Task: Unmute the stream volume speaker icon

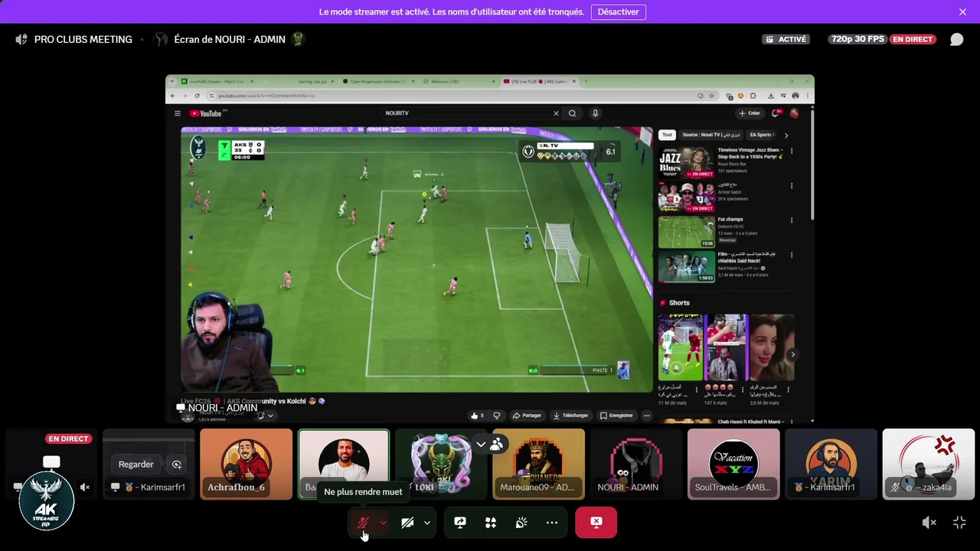Action: (929, 523)
